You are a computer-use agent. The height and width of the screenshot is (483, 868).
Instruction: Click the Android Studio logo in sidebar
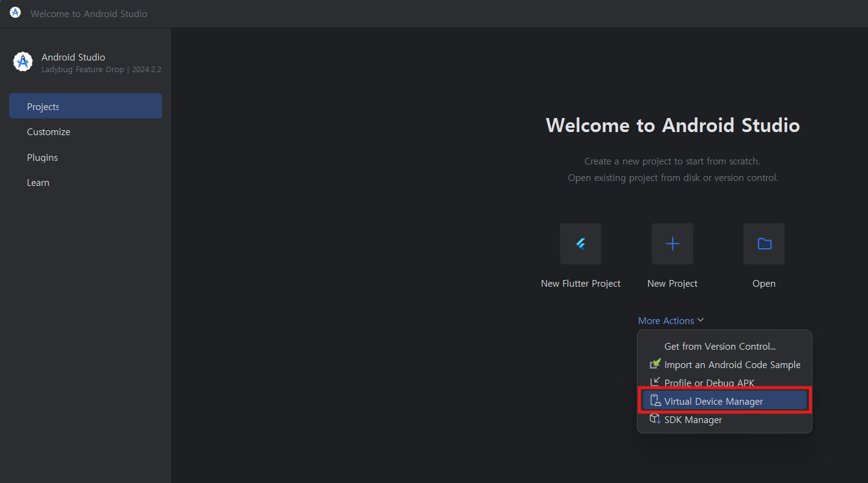23,62
